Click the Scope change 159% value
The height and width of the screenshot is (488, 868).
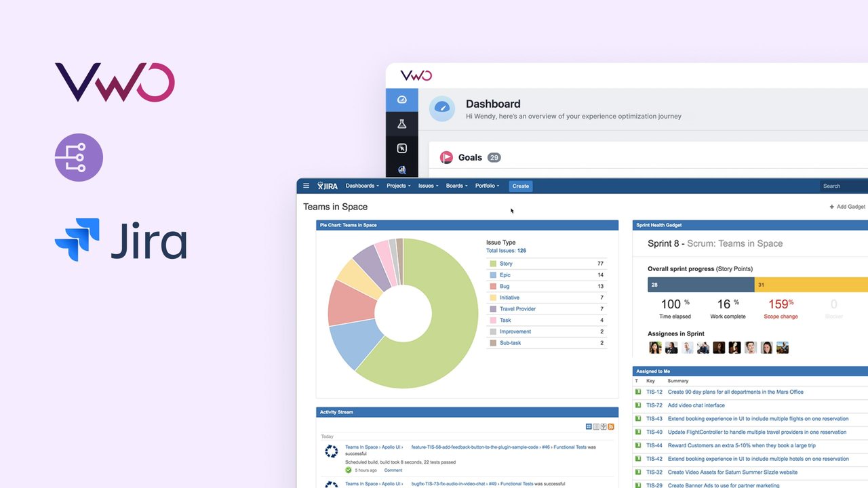tap(781, 304)
